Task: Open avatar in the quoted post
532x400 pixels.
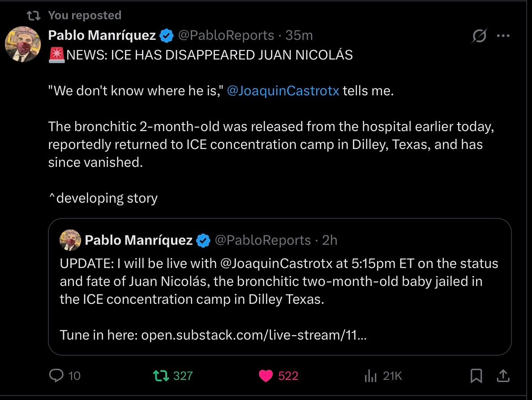Action: [x=70, y=240]
